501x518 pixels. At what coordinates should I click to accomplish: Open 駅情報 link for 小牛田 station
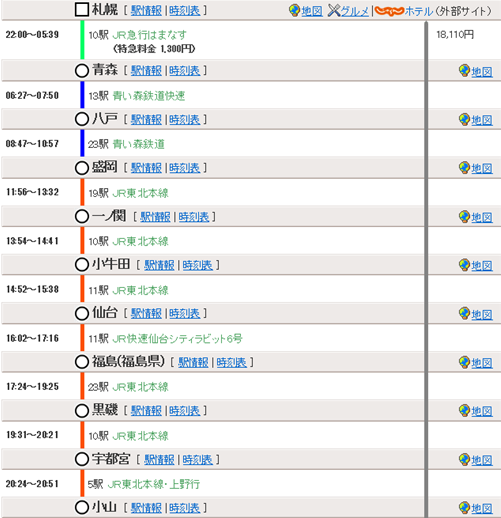(x=159, y=265)
